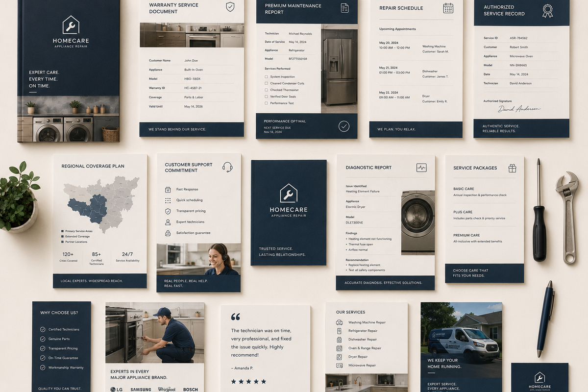Screen dimensions: 588x392
Task: Click the Refrigerator Repair icon
Action: point(339,331)
